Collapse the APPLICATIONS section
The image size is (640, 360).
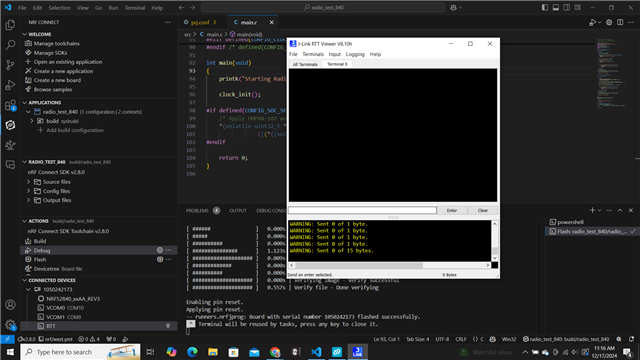point(24,102)
